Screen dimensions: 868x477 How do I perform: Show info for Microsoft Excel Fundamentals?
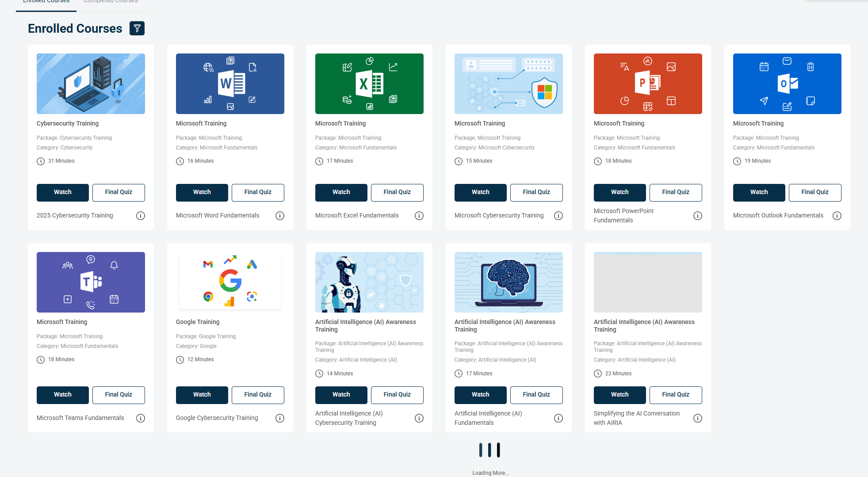coord(419,216)
